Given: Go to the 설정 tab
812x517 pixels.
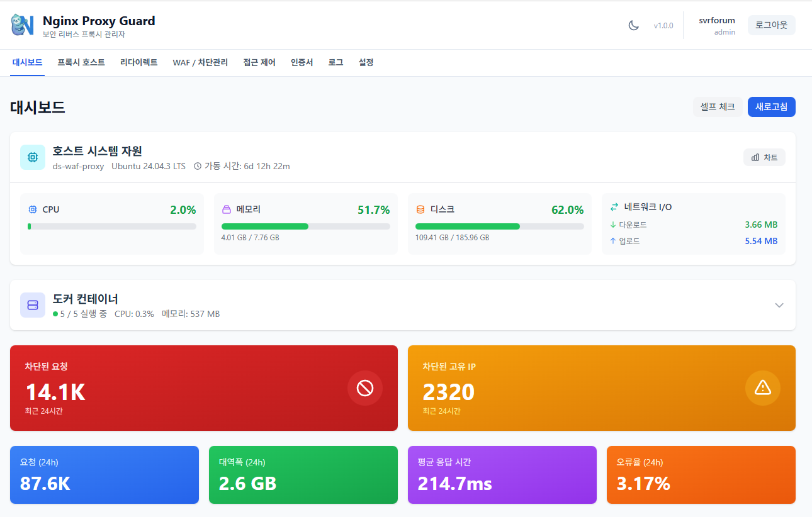Looking at the screenshot, I should point(366,63).
